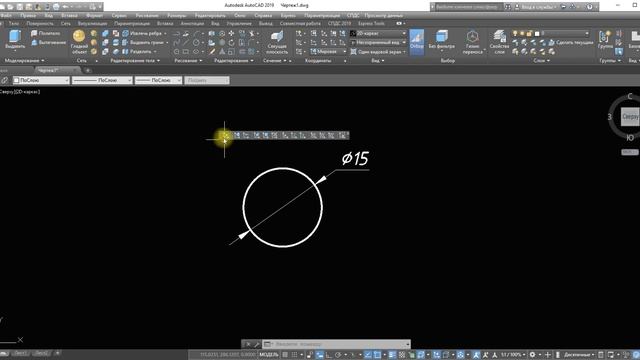Select the solid Union icon
The height and width of the screenshot is (360, 640).
click(105, 33)
